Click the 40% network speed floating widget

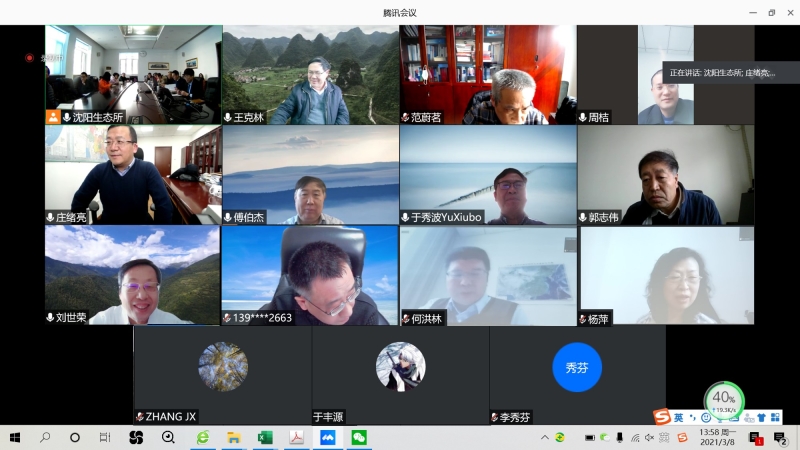pos(724,401)
